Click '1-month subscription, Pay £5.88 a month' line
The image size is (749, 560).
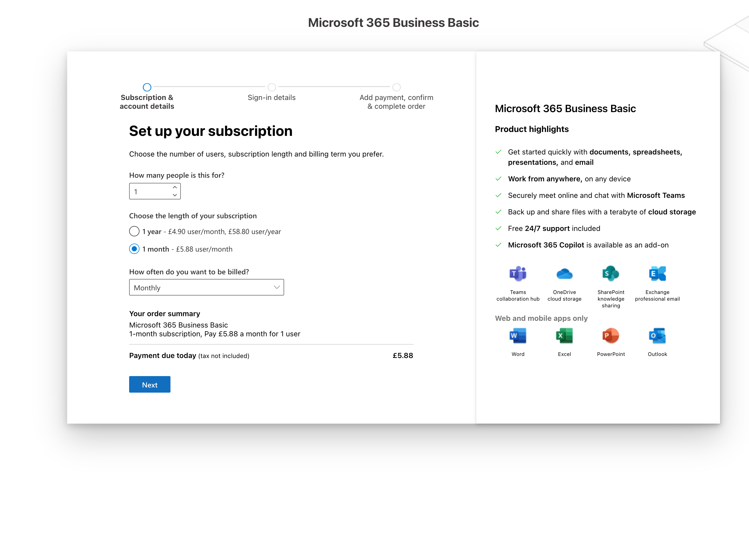[214, 334]
